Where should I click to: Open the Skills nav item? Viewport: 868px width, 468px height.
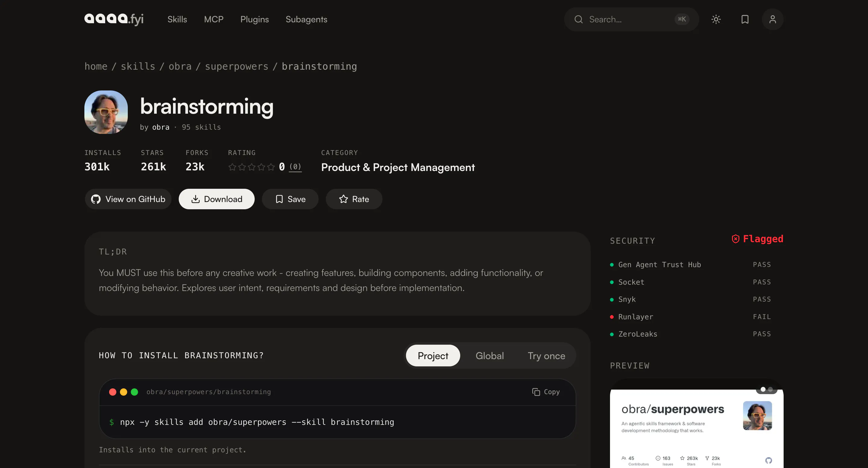click(177, 19)
